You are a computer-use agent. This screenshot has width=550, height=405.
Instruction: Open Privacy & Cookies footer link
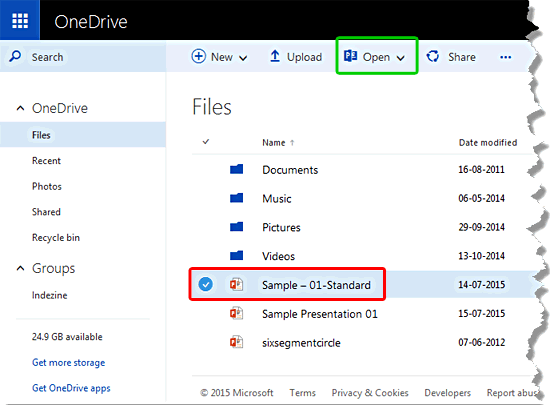[370, 393]
